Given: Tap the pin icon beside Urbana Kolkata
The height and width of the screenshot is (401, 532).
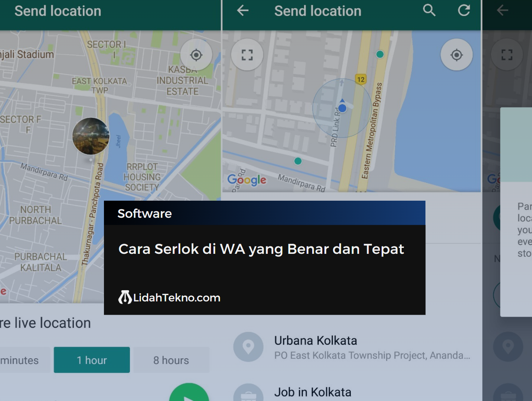Looking at the screenshot, I should pos(248,347).
